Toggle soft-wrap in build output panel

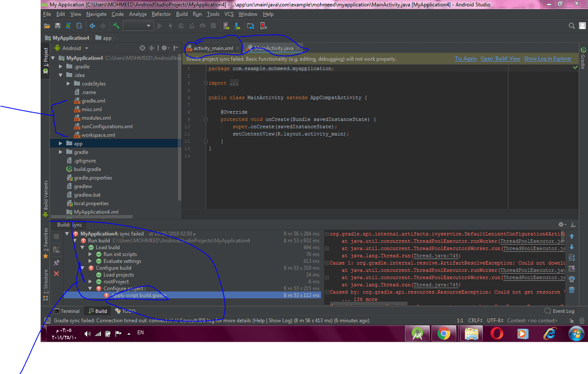point(571,257)
